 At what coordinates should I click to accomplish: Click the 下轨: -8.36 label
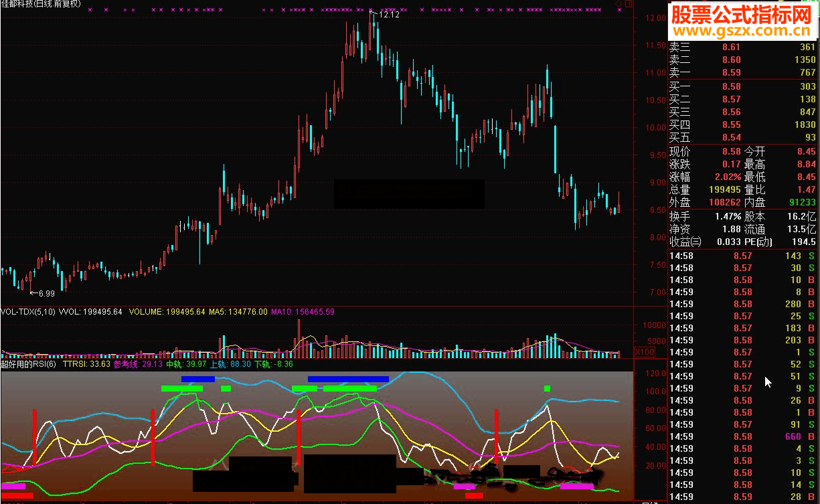pos(274,364)
